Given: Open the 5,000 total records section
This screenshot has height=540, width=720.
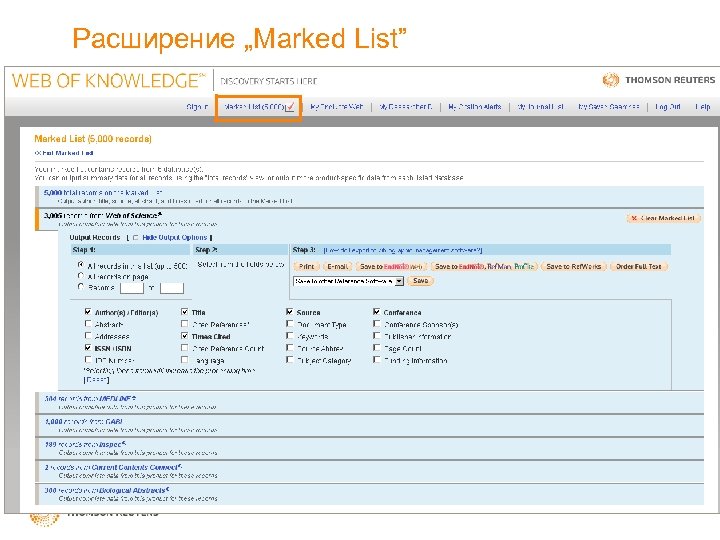Looking at the screenshot, I should point(103,193).
